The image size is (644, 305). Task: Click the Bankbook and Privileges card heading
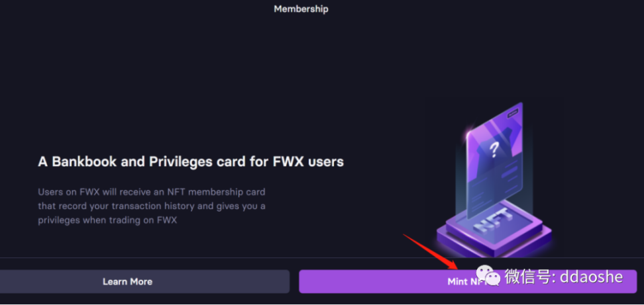tap(191, 161)
